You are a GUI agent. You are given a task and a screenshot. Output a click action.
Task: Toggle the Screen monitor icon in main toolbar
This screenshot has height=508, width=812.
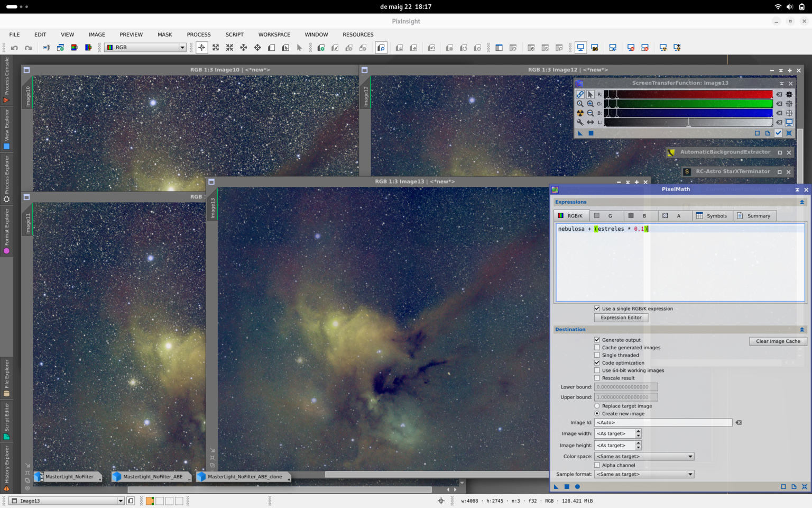[580, 48]
